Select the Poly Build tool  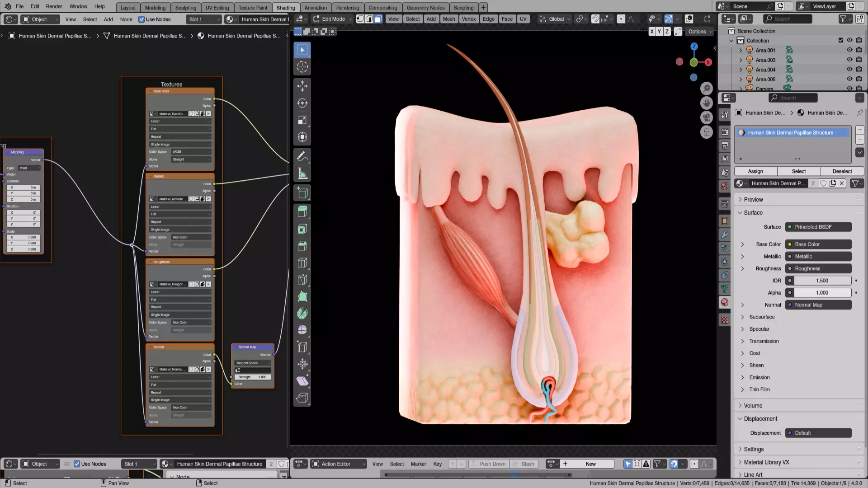point(302,297)
